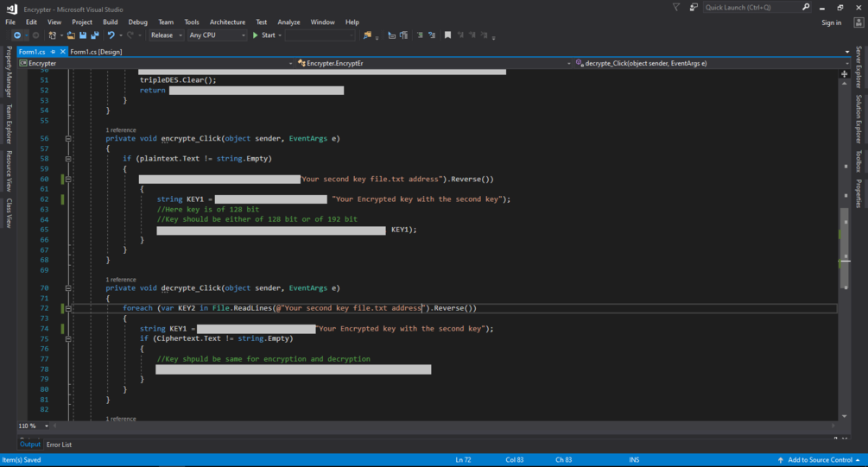Open the Build menu
Screen dimensions: 868x467
[x=111, y=22]
